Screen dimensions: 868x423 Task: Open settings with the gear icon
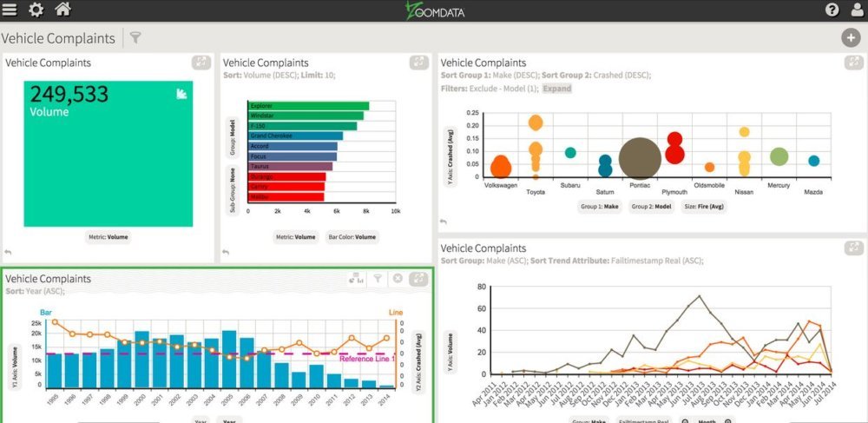[36, 10]
